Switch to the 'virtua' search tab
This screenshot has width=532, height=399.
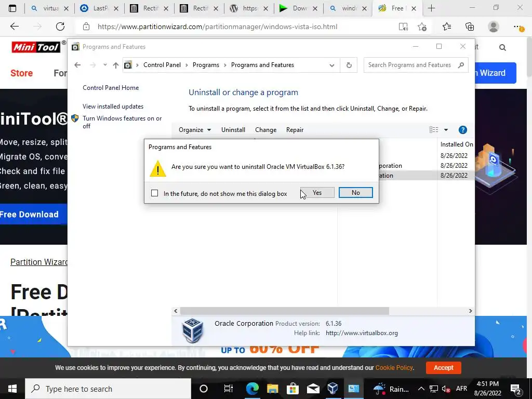[x=49, y=8]
